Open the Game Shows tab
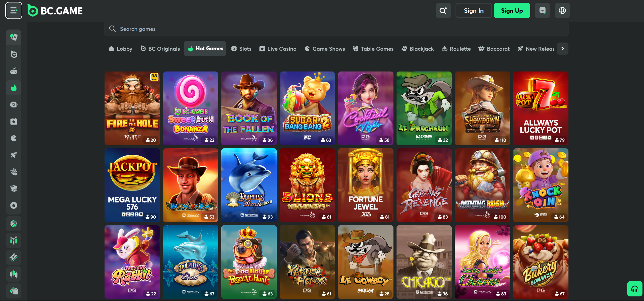644x301 pixels. pyautogui.click(x=325, y=49)
